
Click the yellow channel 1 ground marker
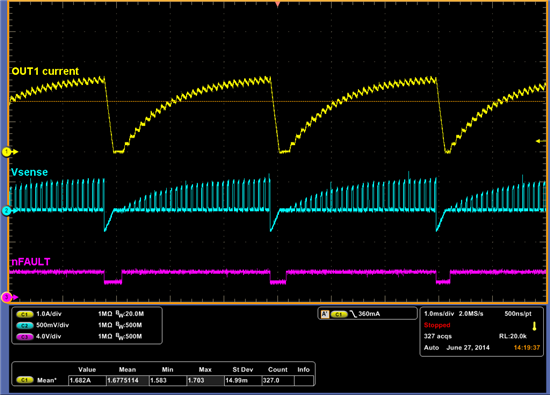pos(8,152)
